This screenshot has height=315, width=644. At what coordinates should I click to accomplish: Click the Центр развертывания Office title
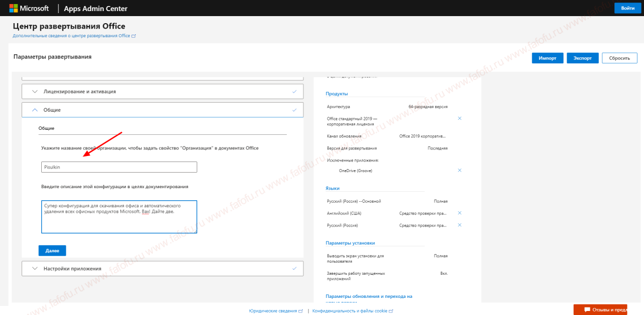69,26
